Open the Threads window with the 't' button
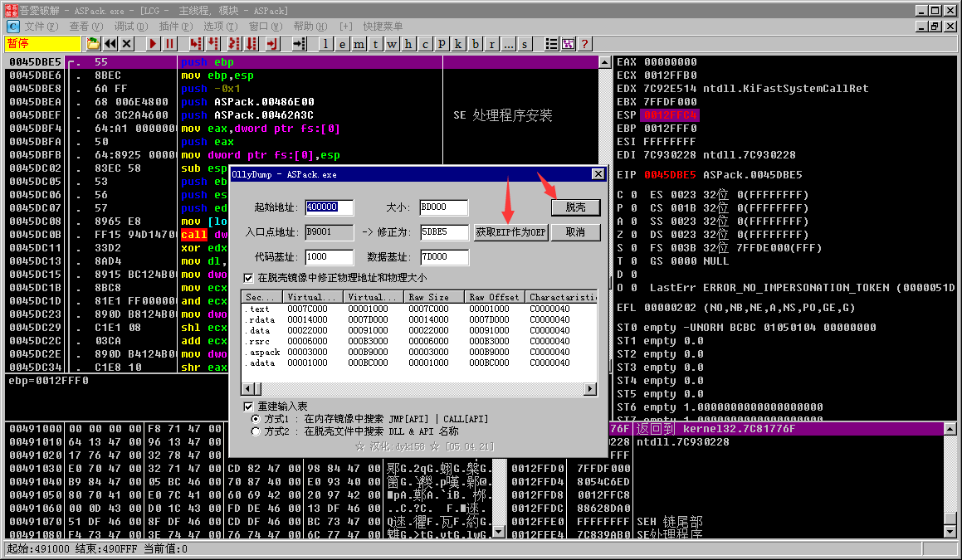962x560 pixels. pos(375,43)
